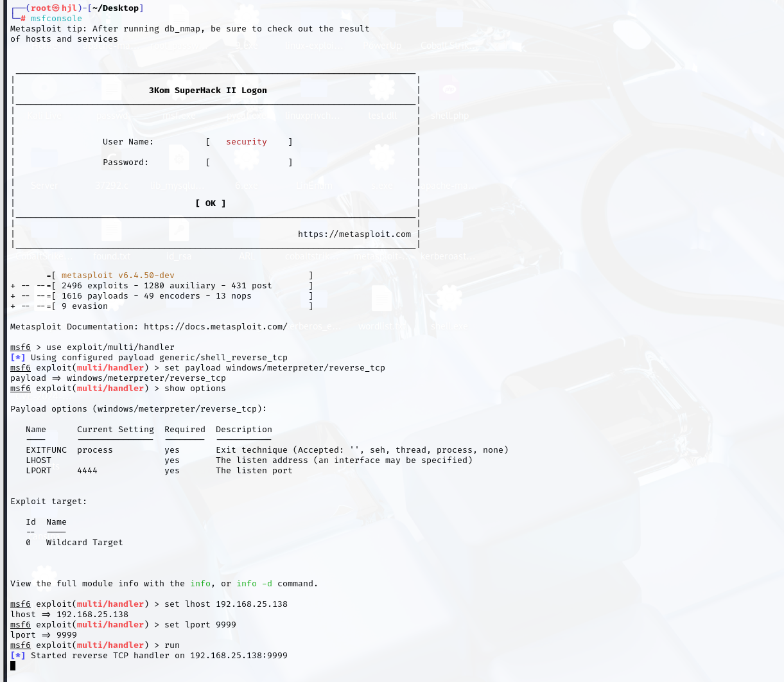Image resolution: width=784 pixels, height=682 pixels.
Task: Click the '~/Desktop' path in the prompt
Action: pyautogui.click(x=116, y=8)
